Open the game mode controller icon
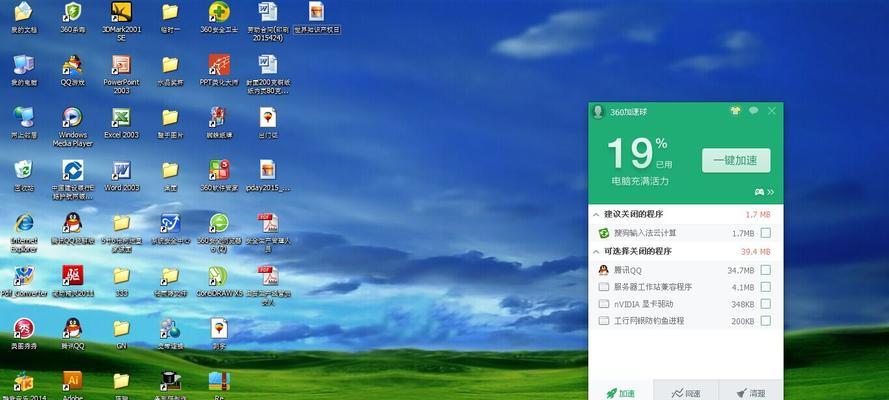This screenshot has height=400, width=889. click(759, 192)
